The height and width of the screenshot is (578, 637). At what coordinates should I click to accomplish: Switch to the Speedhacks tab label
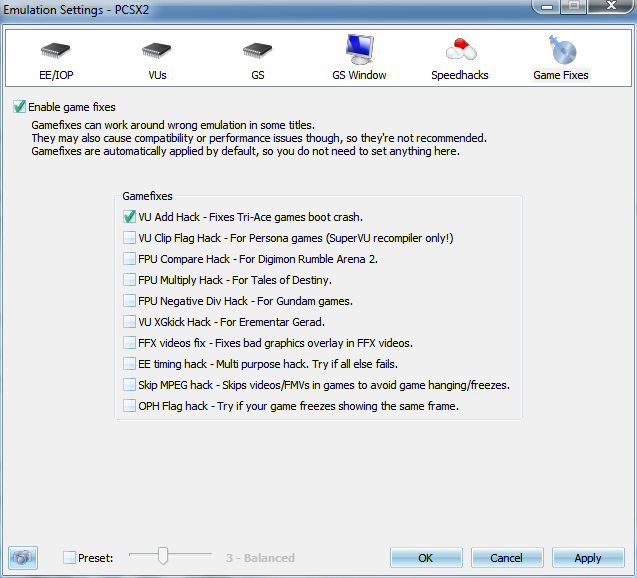[x=460, y=75]
